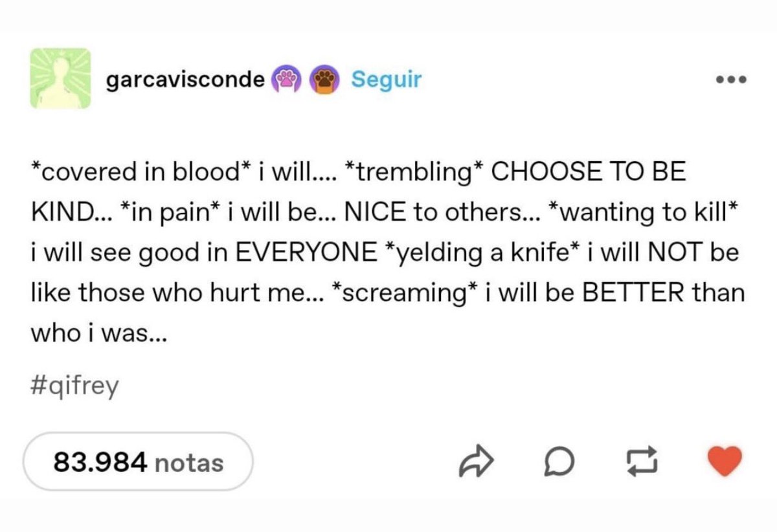Open the three-dot post options menu
Screen dimensions: 777x532
(732, 80)
